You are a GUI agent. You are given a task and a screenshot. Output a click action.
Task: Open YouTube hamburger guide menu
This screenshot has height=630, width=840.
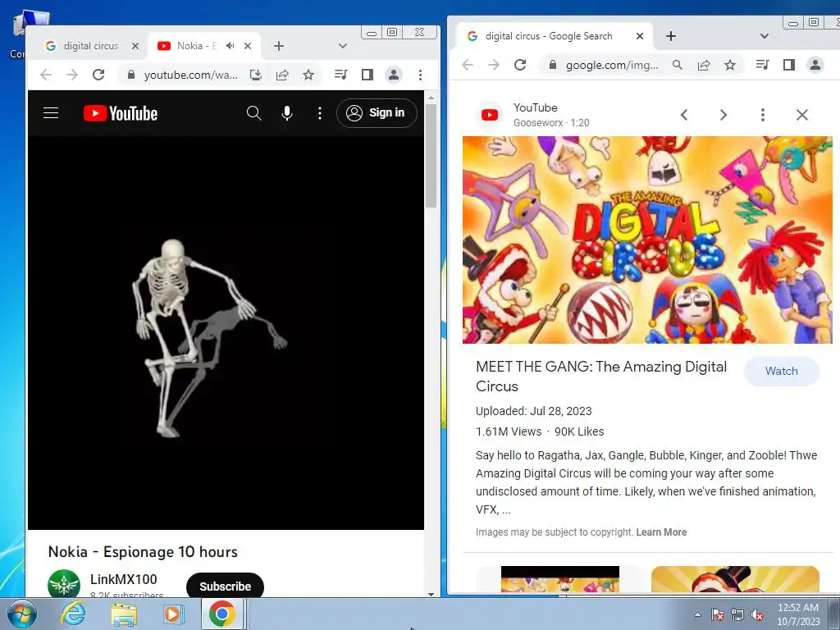point(51,113)
